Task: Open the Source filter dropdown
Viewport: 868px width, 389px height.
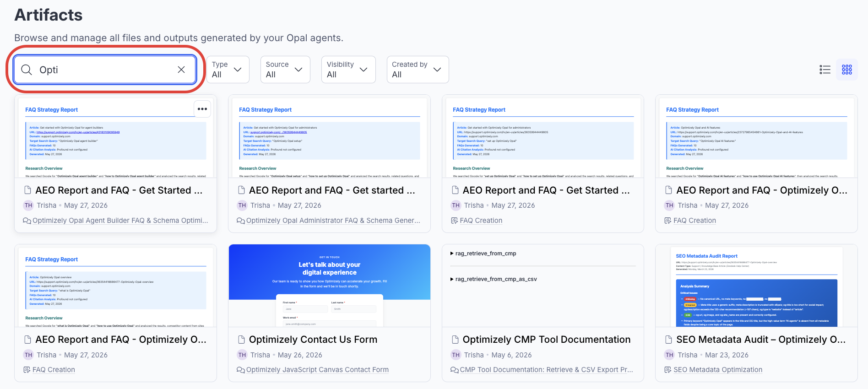Action: click(x=285, y=70)
